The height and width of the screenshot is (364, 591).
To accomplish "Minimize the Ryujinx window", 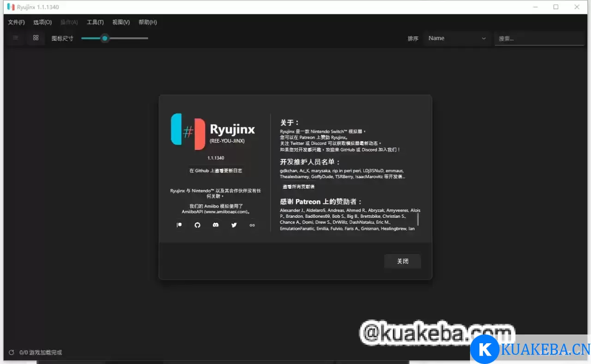I will 535,7.
